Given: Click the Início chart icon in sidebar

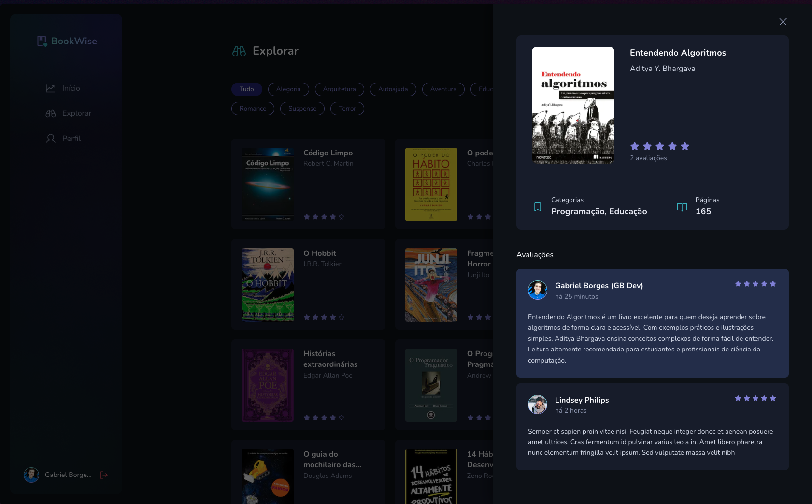Looking at the screenshot, I should point(50,88).
